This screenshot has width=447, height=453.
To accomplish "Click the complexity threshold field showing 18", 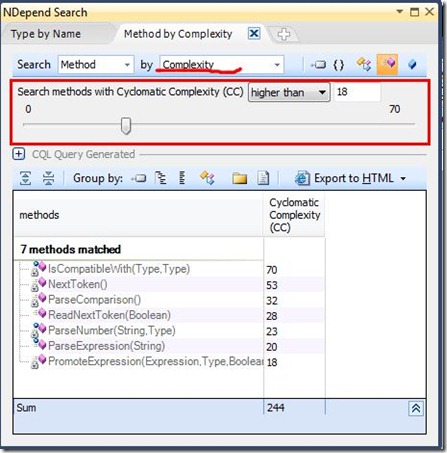I will 357,92.
